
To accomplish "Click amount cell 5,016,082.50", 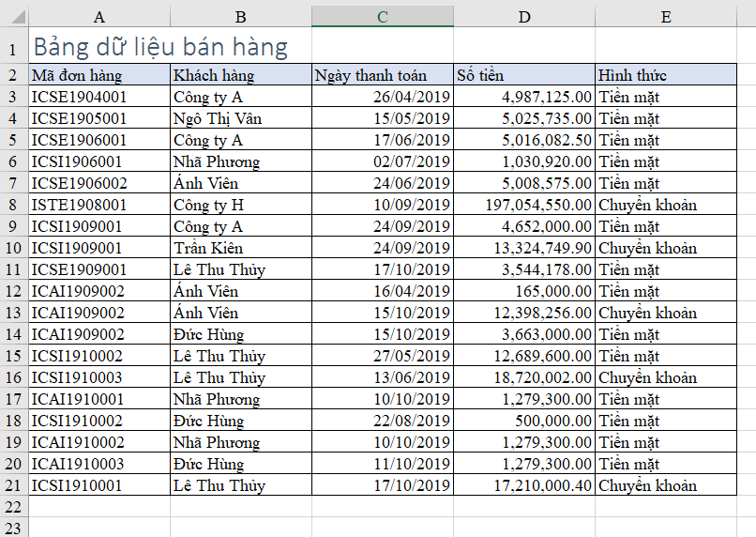I will click(524, 140).
